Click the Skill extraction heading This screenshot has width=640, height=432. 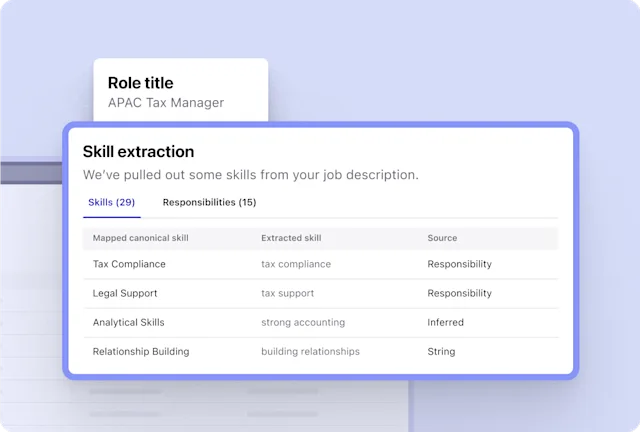(x=138, y=151)
